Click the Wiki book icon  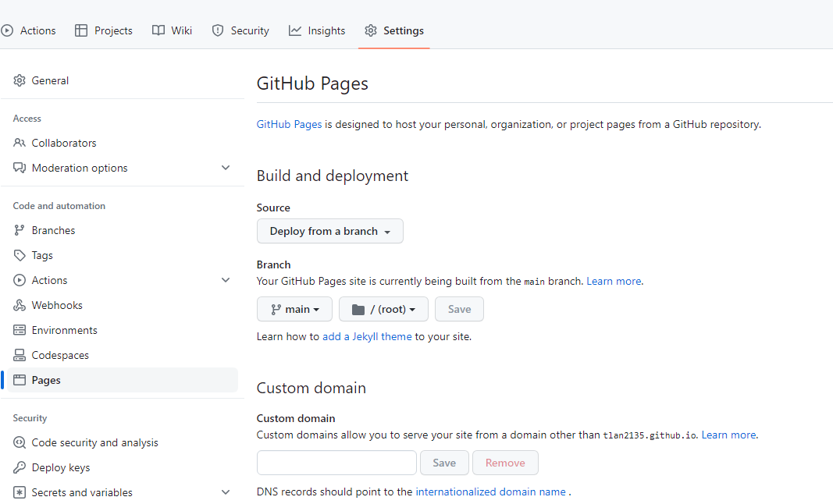(x=158, y=30)
